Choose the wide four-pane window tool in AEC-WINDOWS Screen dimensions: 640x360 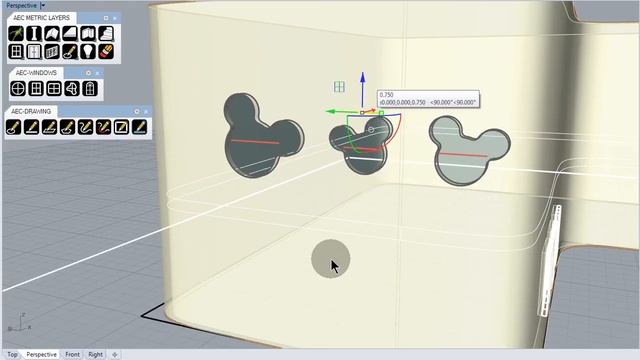pyautogui.click(x=54, y=88)
